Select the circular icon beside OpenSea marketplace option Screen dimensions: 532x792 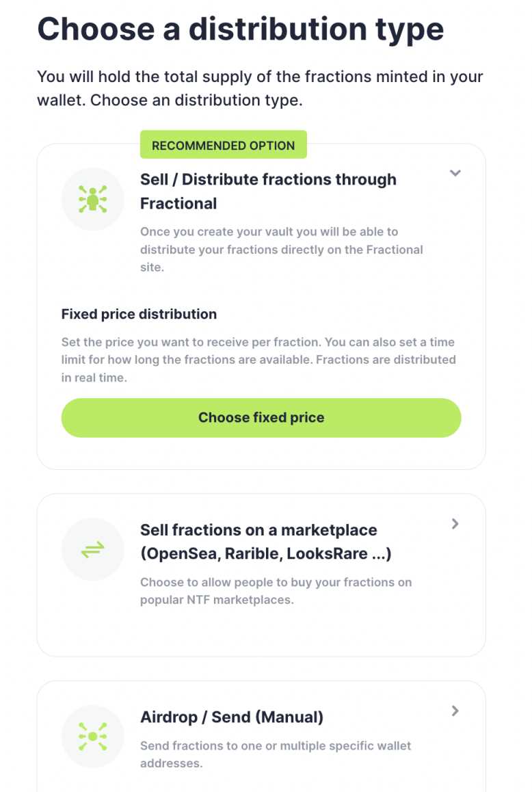(x=92, y=549)
